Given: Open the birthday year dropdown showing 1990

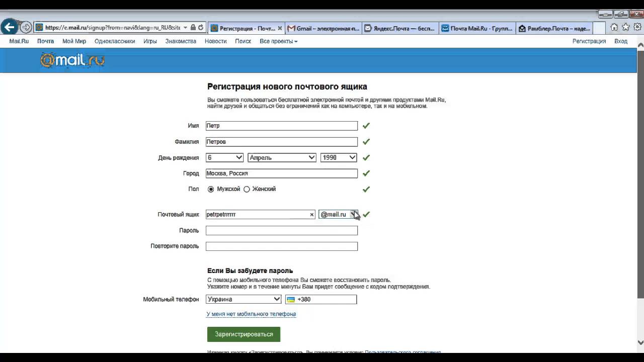Looking at the screenshot, I should click(339, 157).
